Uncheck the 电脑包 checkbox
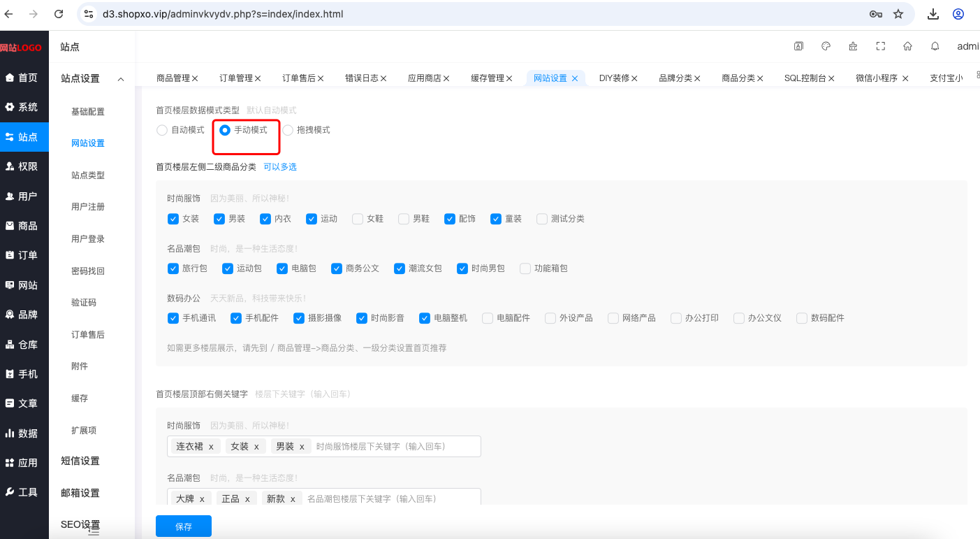 (282, 268)
